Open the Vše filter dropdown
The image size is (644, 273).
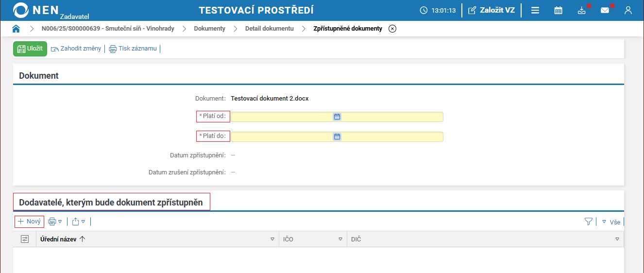[611, 222]
